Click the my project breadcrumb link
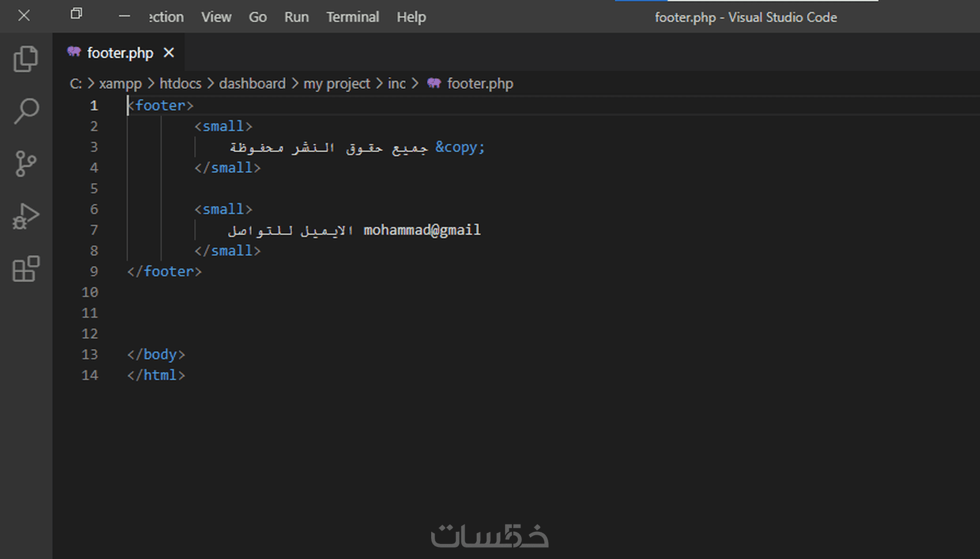The height and width of the screenshot is (559, 980). (x=337, y=83)
